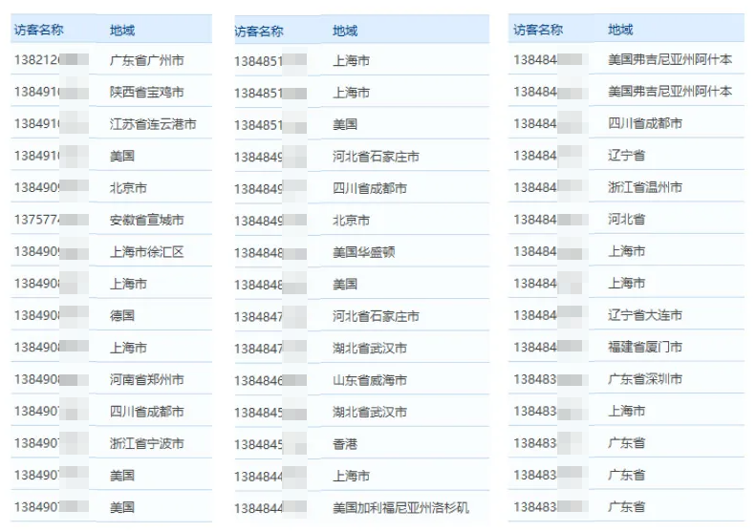Select the 辽宁省大连市 region cell

coord(645,315)
